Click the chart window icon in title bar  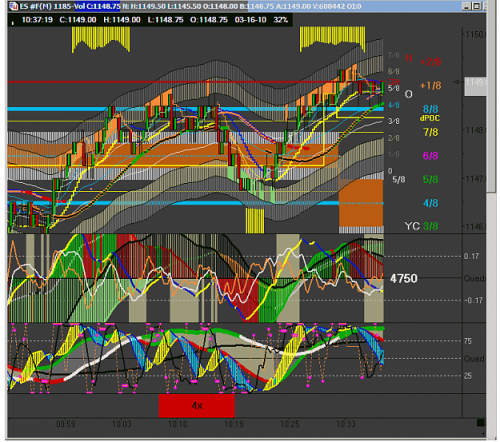pos(13,6)
